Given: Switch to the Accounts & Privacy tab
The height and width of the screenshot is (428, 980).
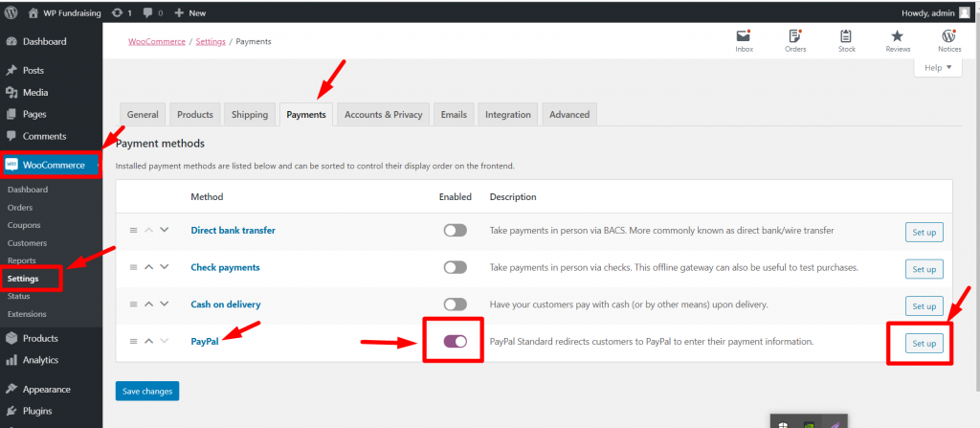Looking at the screenshot, I should (383, 115).
